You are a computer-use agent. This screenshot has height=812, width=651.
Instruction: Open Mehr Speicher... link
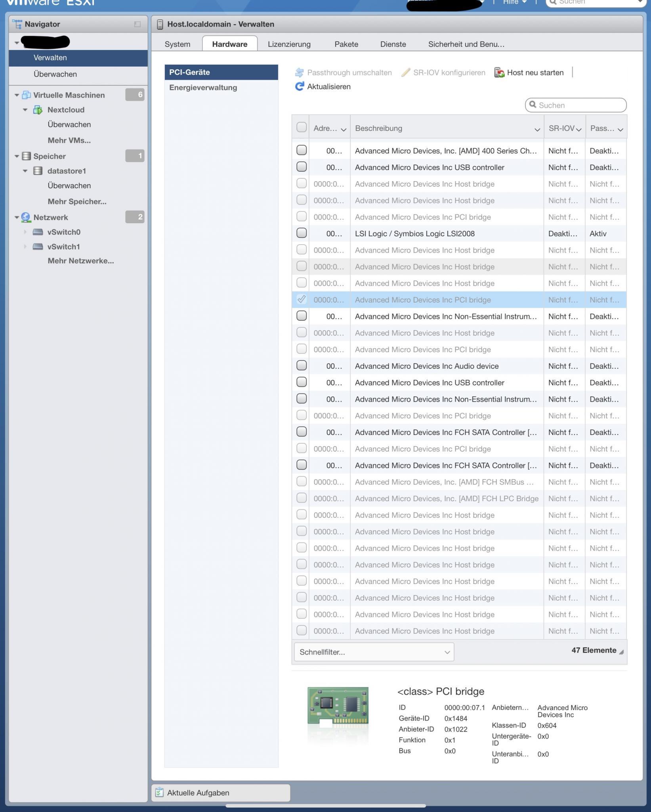77,201
